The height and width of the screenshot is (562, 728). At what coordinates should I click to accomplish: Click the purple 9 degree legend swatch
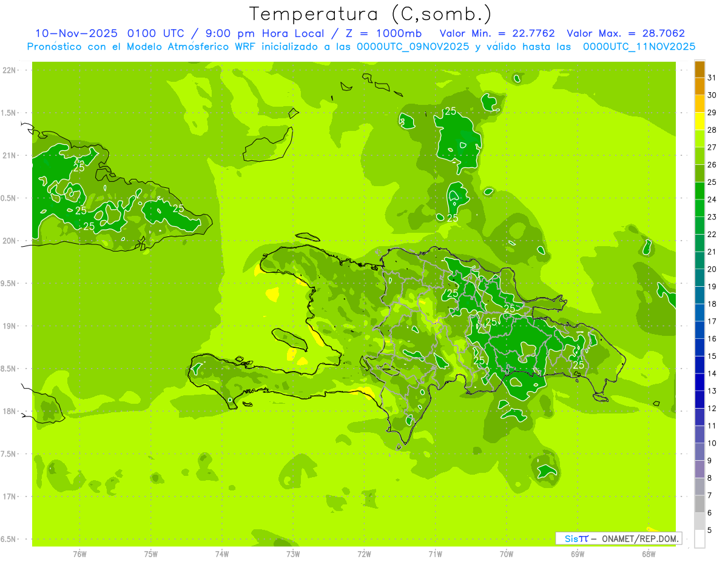tap(699, 452)
